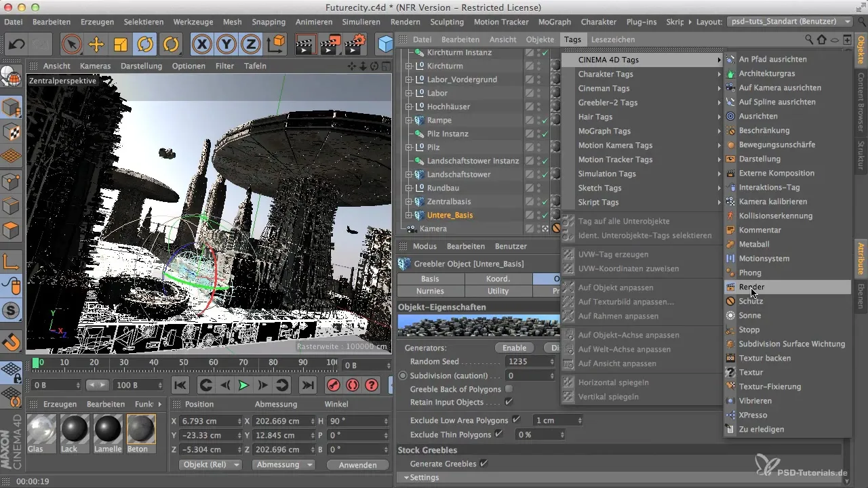Select the Live Selection tool
Viewport: 868px width, 488px height.
[71, 45]
